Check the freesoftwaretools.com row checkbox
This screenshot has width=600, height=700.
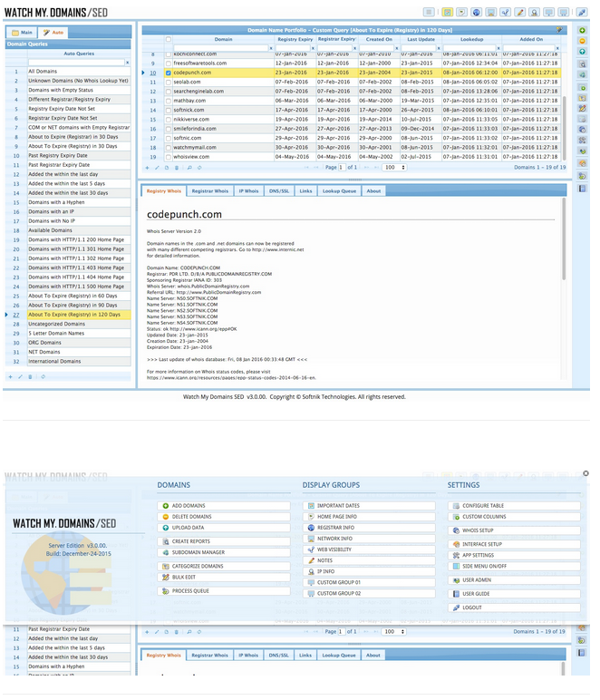pos(169,63)
